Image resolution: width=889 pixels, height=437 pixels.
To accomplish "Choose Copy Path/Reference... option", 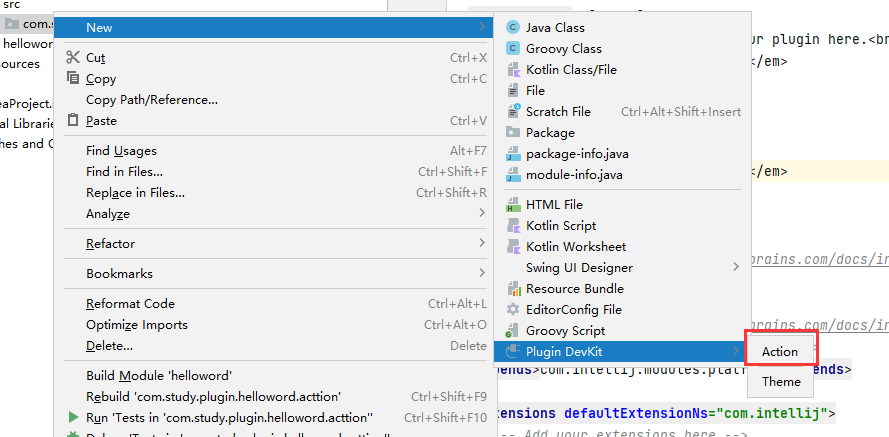I will pyautogui.click(x=274, y=100).
